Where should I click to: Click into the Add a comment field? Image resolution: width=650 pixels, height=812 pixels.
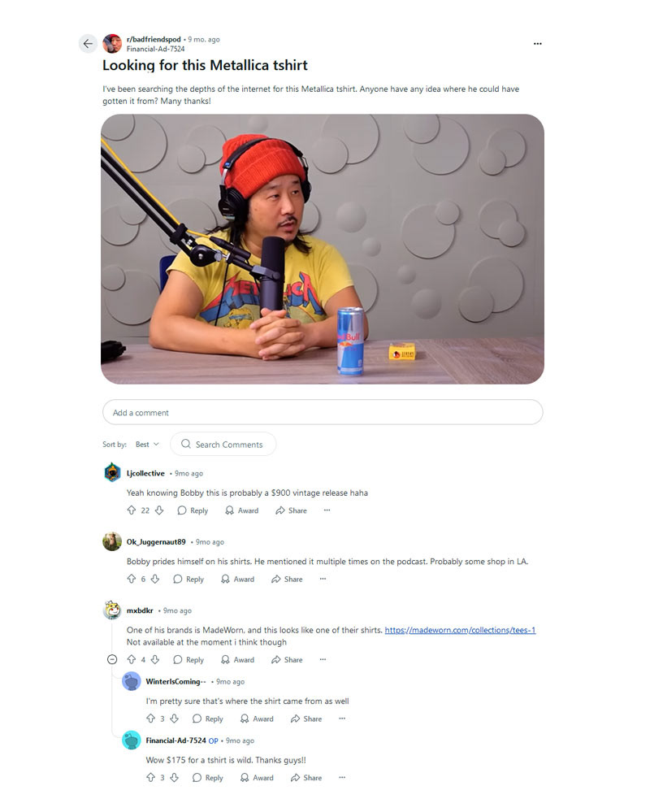click(323, 413)
